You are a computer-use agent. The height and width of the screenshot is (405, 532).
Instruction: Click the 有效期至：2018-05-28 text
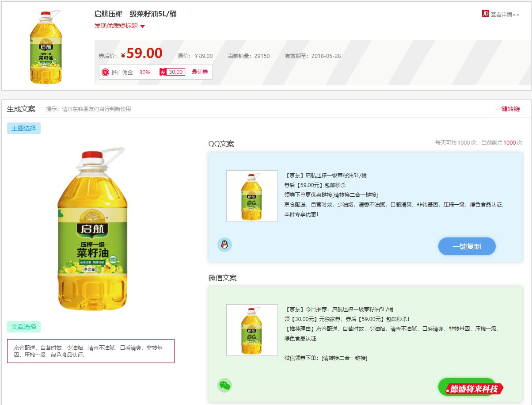click(313, 56)
